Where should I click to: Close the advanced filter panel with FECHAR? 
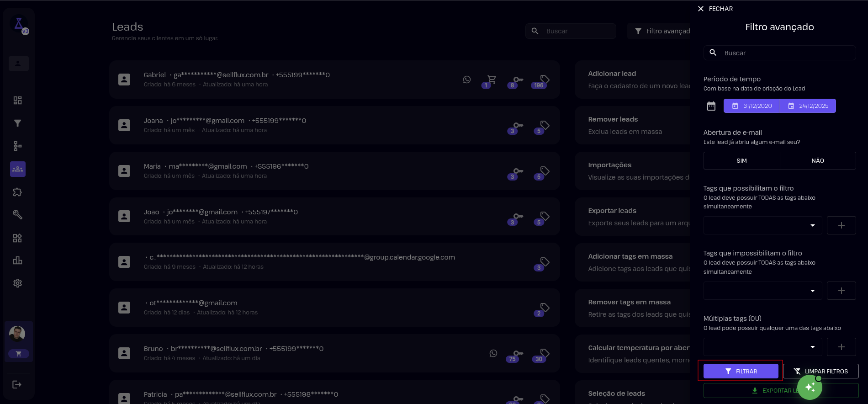click(x=715, y=9)
